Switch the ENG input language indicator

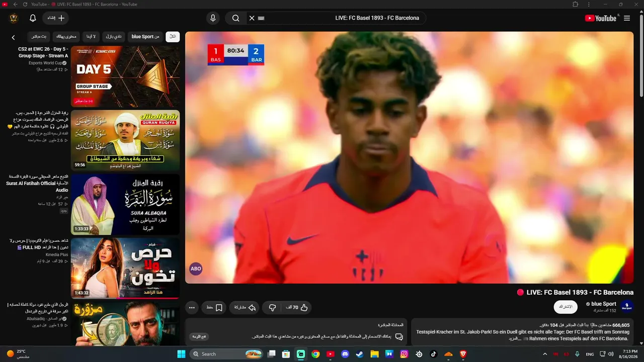point(590,354)
